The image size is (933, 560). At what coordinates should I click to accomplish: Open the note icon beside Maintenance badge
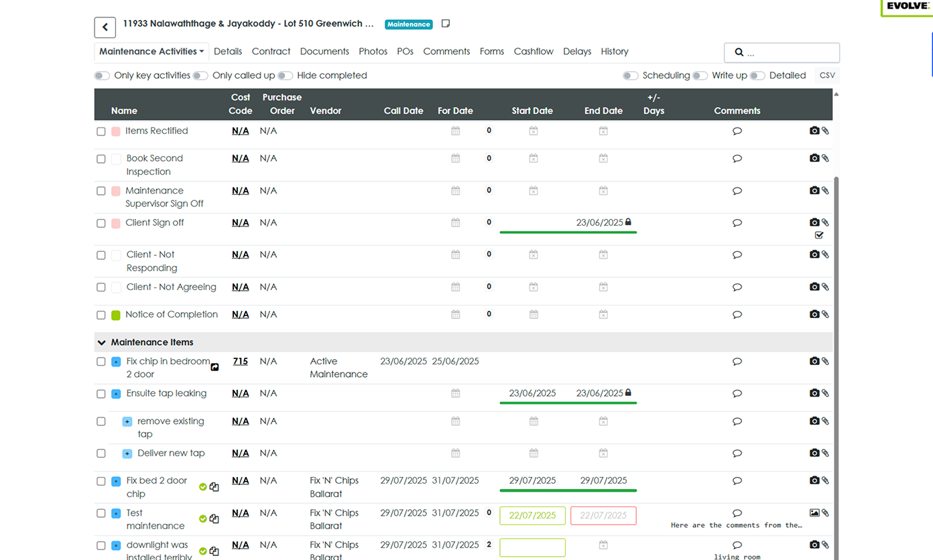pyautogui.click(x=446, y=23)
